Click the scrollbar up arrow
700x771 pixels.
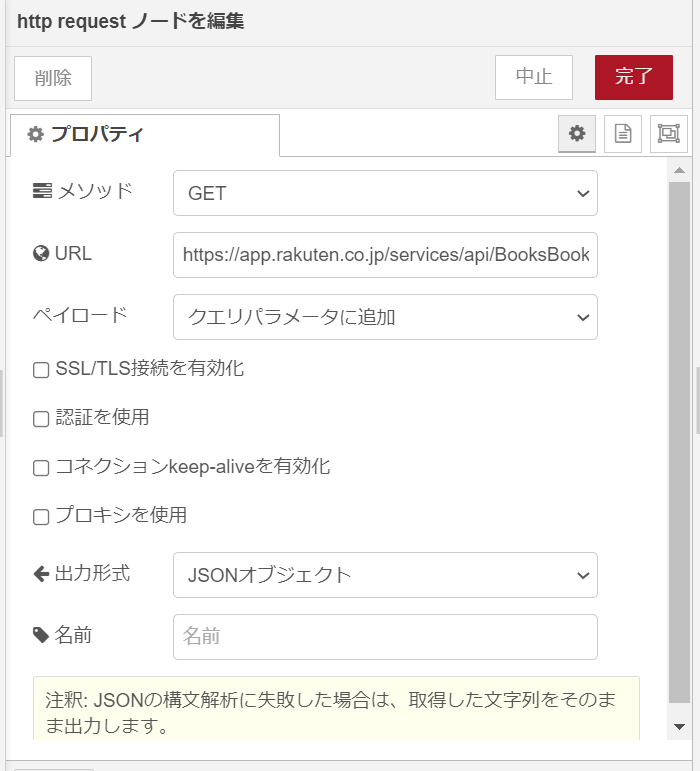coord(679,171)
